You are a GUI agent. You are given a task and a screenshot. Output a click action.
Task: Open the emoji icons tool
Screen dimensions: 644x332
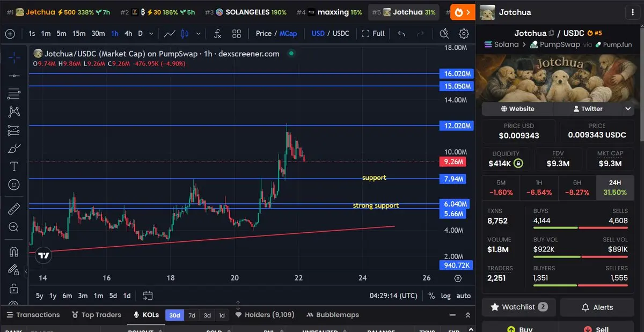(14, 185)
